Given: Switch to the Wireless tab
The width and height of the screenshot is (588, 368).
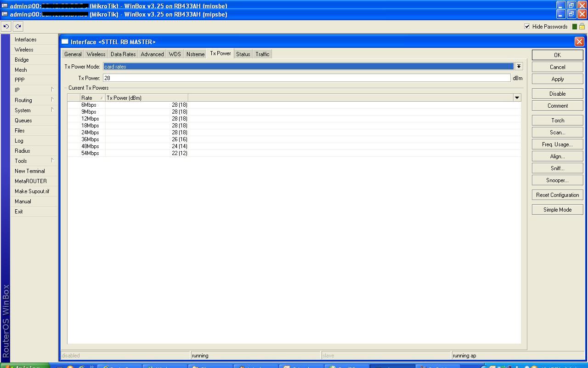Looking at the screenshot, I should [x=96, y=54].
